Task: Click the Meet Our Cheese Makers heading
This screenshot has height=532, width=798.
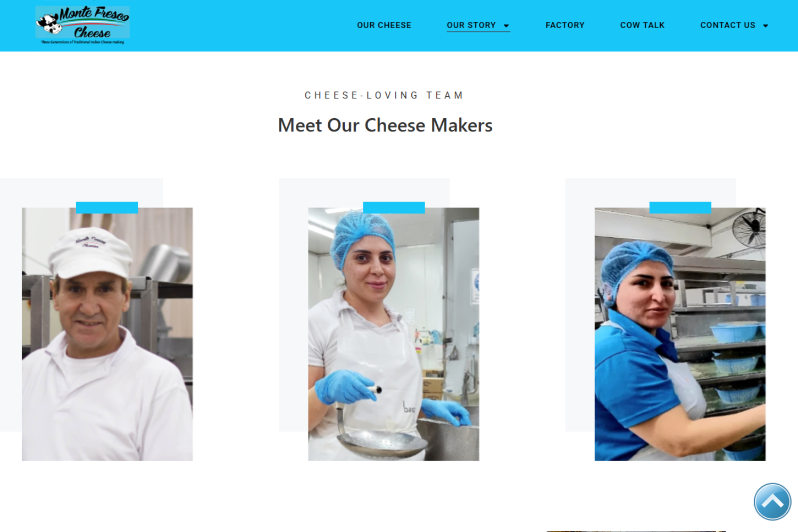Action: (385, 125)
